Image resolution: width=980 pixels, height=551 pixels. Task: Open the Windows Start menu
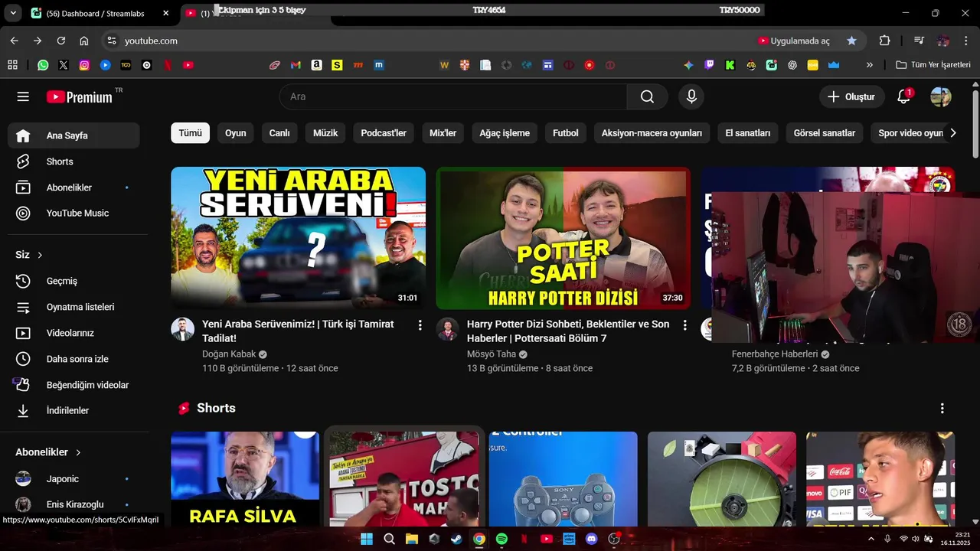pyautogui.click(x=367, y=539)
